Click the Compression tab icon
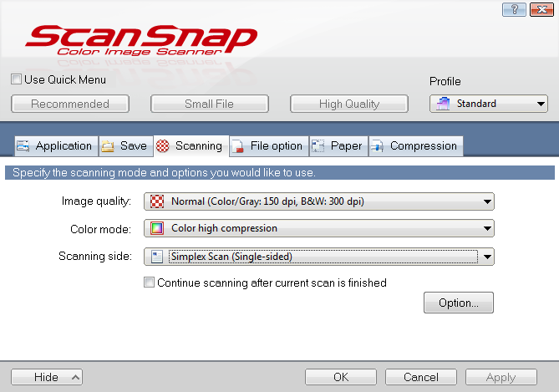Viewport: 559px width, 392px height. point(377,146)
